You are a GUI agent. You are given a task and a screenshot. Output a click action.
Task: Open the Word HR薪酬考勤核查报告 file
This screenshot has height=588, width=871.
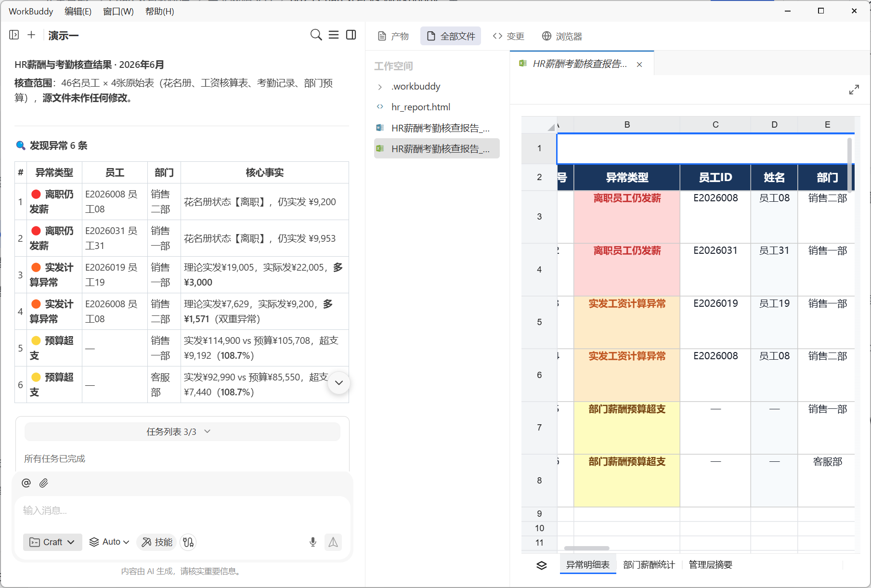tap(437, 128)
